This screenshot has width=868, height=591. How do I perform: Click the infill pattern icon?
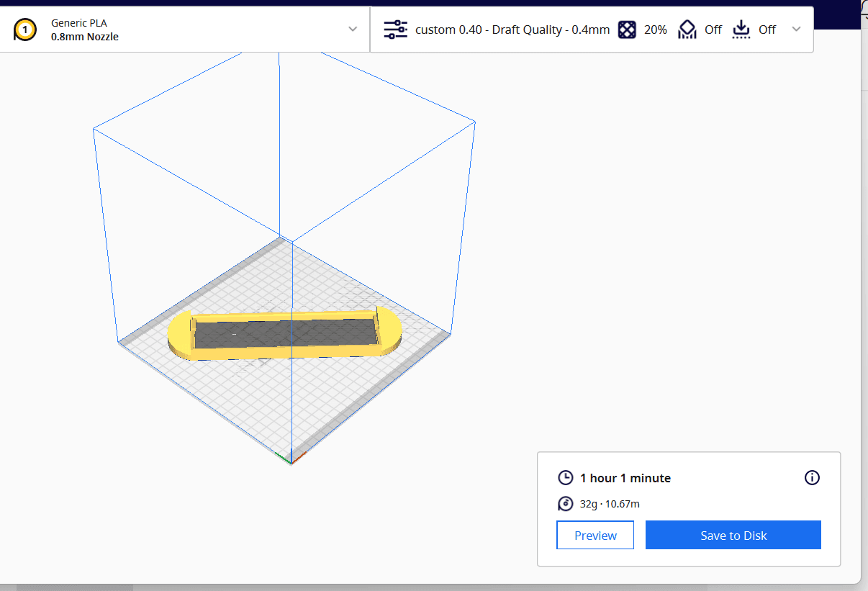click(x=627, y=30)
